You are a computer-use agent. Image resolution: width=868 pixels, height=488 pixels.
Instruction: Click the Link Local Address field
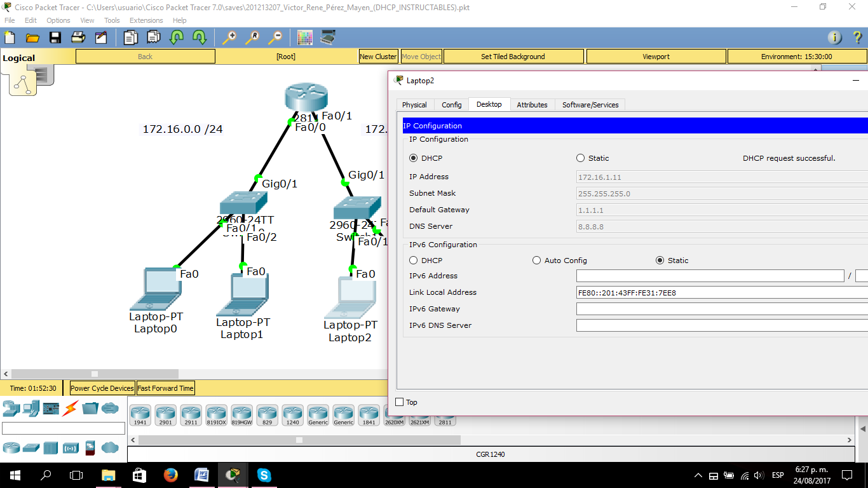coord(722,292)
